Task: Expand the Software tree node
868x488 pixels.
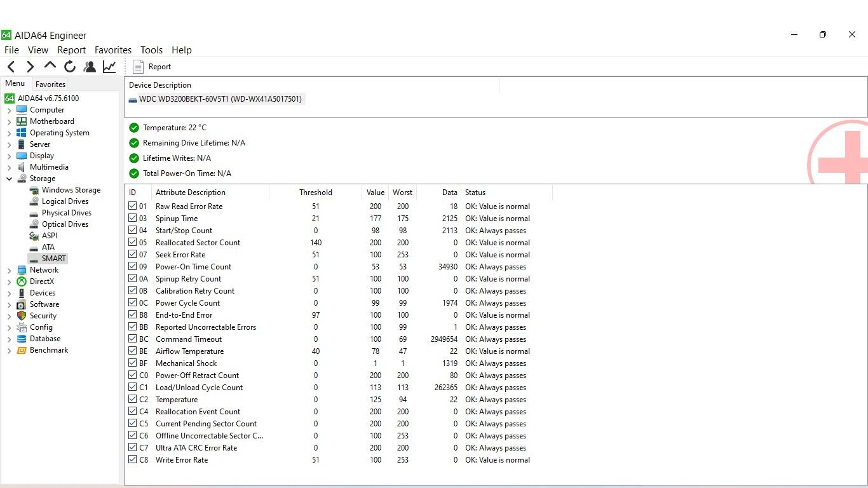Action: tap(9, 304)
